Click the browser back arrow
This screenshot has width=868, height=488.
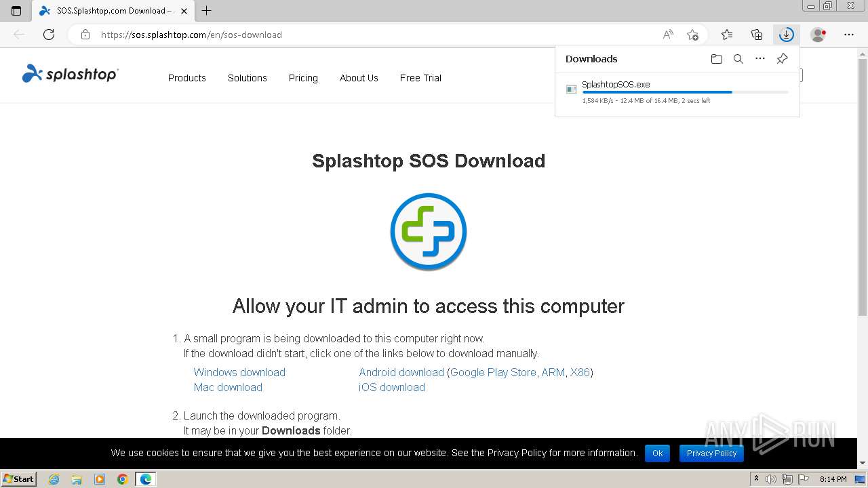click(19, 35)
